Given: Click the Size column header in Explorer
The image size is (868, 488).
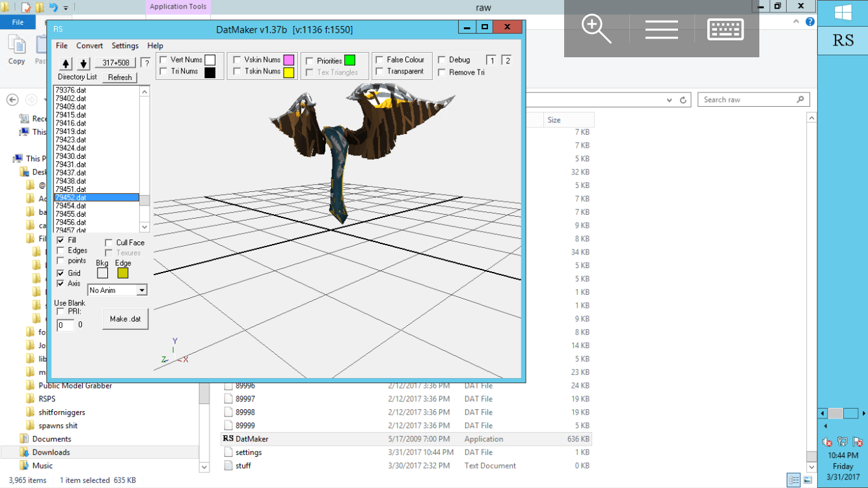Looking at the screenshot, I should [x=569, y=120].
